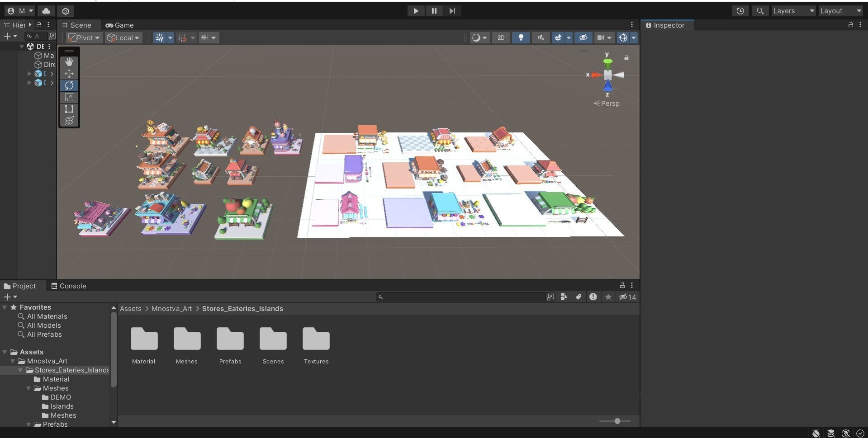Collapse the Mnostva_Art folder in tree
This screenshot has height=438, width=868.
[13, 361]
